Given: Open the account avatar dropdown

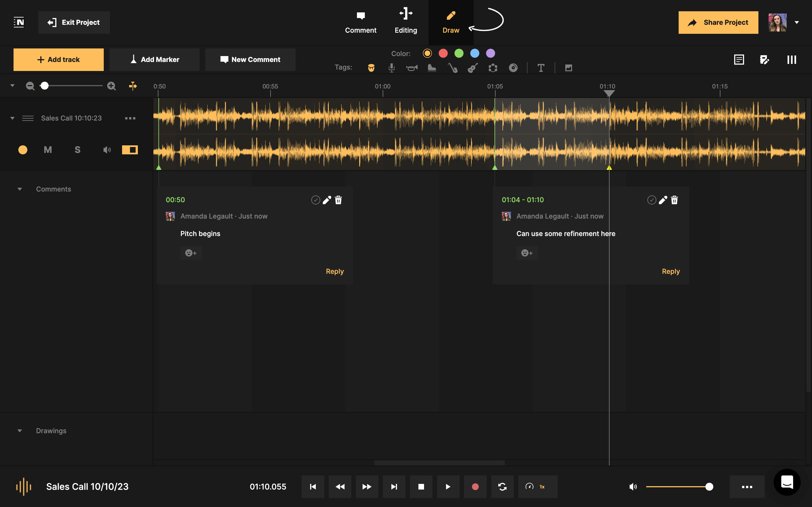Looking at the screenshot, I should coord(796,23).
